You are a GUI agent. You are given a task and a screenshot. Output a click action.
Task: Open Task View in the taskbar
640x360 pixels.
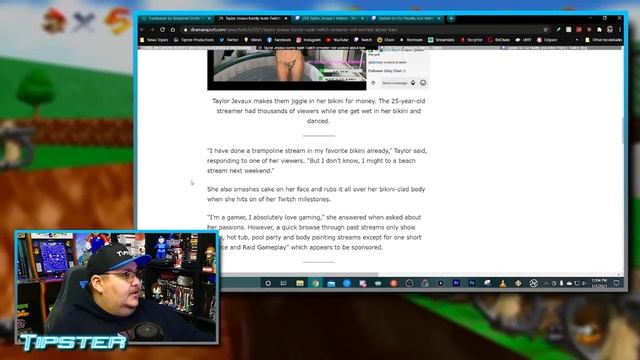283,283
